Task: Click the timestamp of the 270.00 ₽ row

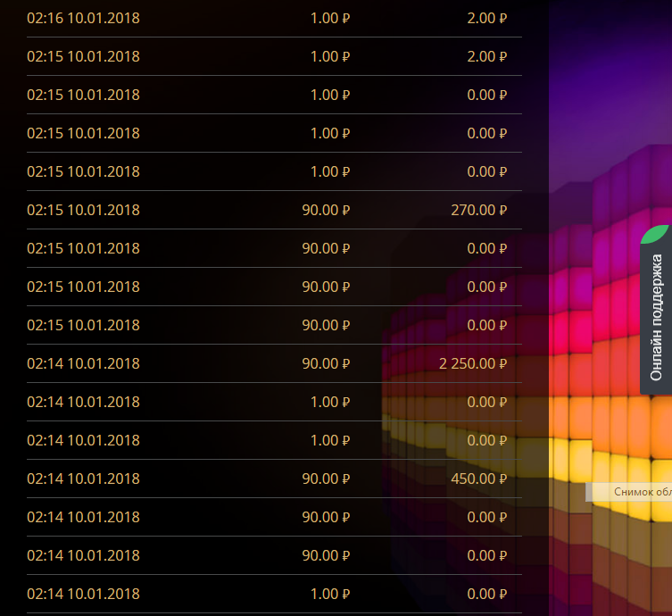Action: click(83, 210)
